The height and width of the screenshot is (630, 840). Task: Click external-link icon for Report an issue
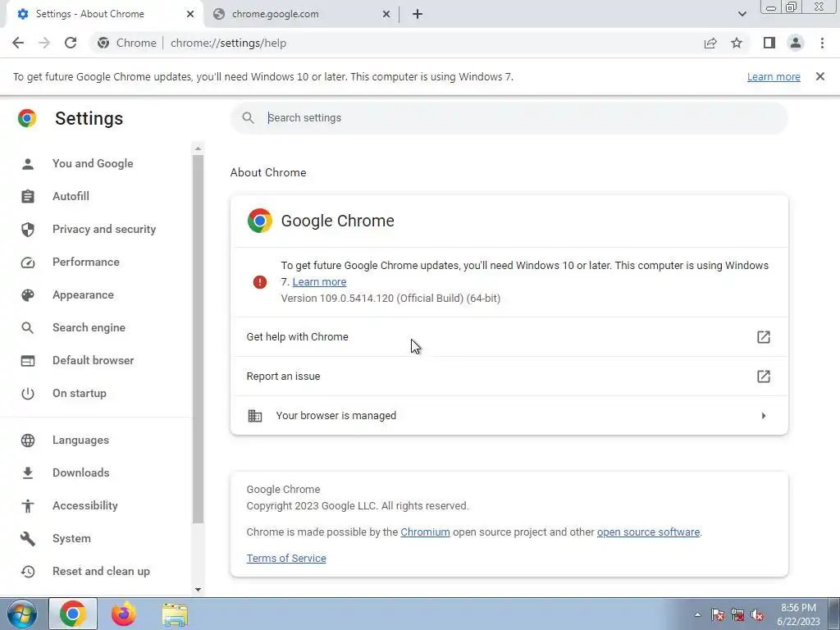(x=764, y=376)
